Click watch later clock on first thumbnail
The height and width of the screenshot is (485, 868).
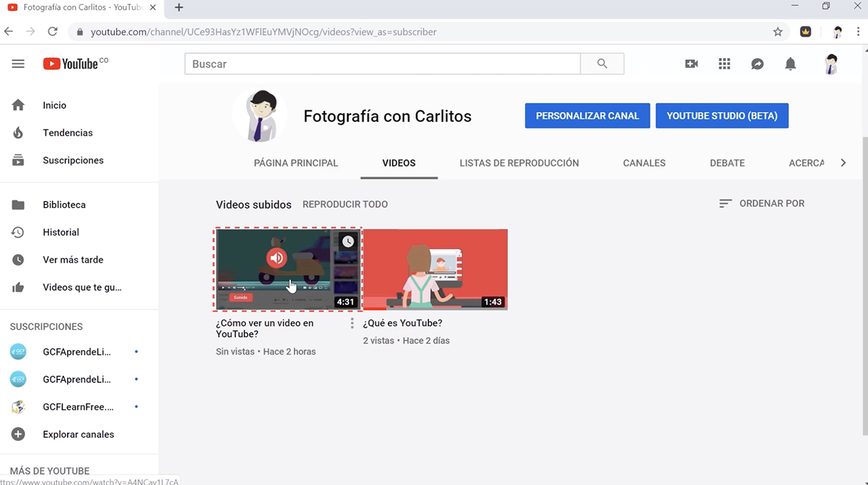[x=348, y=242]
